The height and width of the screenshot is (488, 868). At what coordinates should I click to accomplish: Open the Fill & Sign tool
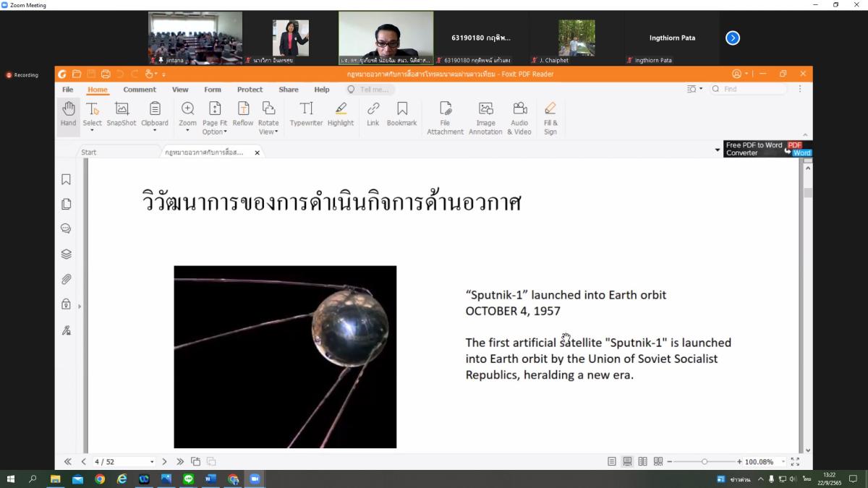(x=550, y=118)
